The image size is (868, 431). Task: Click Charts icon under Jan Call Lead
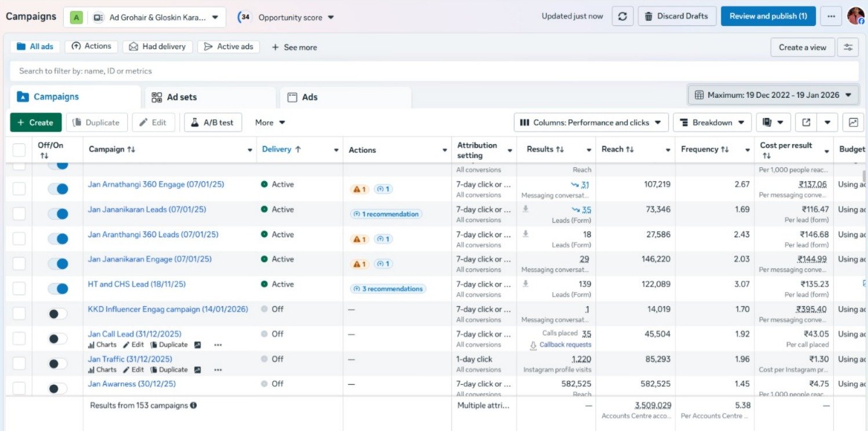click(91, 345)
